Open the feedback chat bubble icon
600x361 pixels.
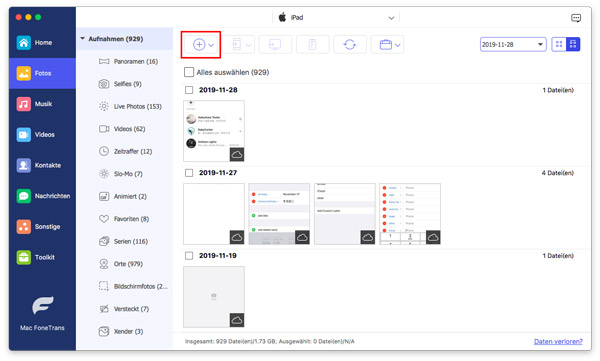pyautogui.click(x=576, y=18)
